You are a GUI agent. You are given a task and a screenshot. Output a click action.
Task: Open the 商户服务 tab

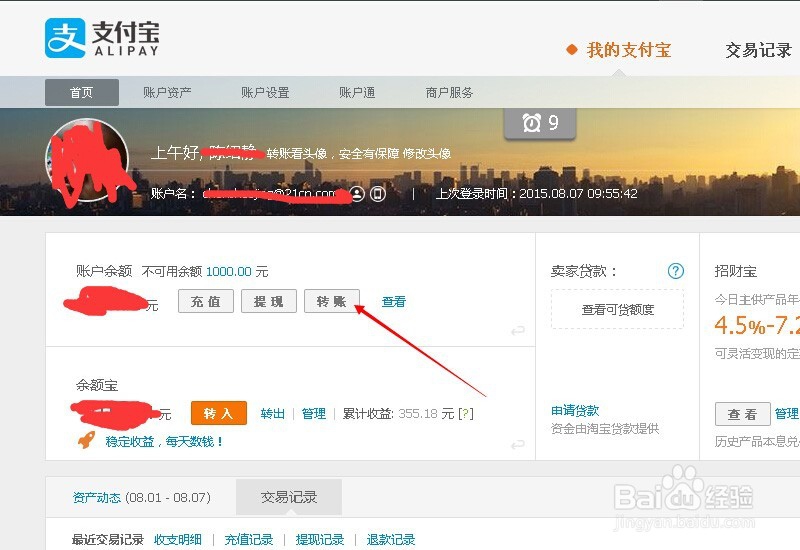click(449, 92)
